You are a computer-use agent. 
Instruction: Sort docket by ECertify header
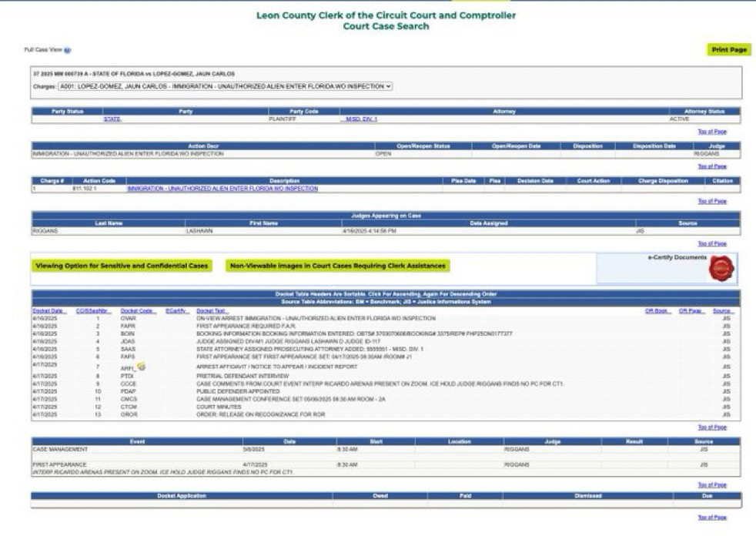coord(176,310)
